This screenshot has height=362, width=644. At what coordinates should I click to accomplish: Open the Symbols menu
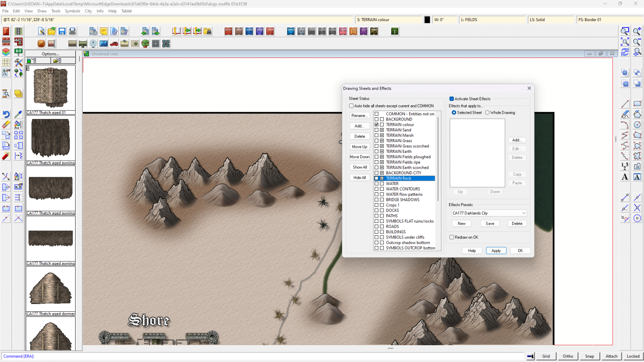[x=73, y=11]
